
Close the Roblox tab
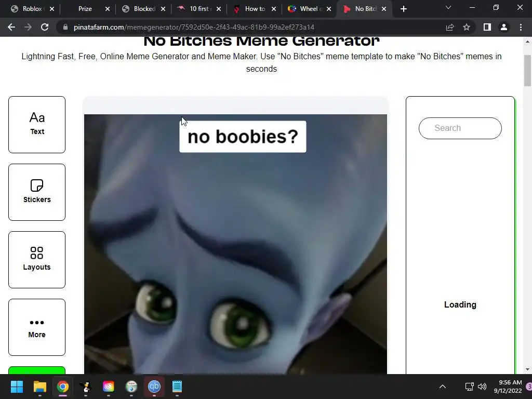click(52, 9)
